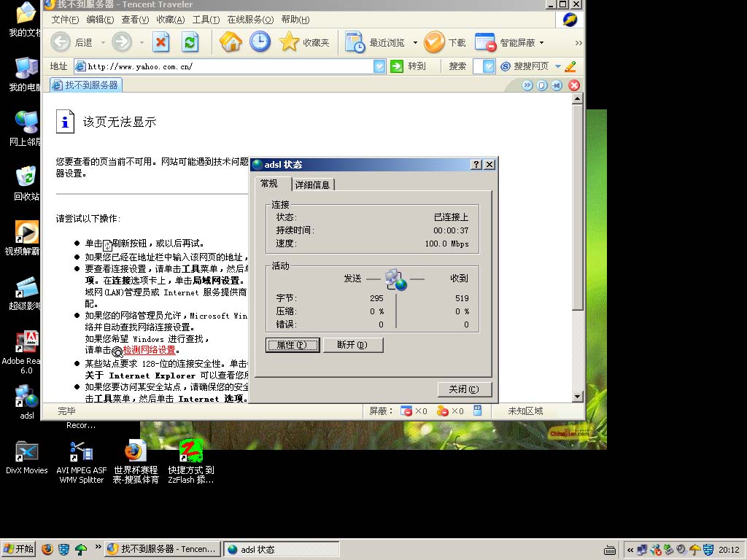Click the 智能屏蔽 smart block icon
Viewport: 747px width, 560px height.
click(x=486, y=42)
